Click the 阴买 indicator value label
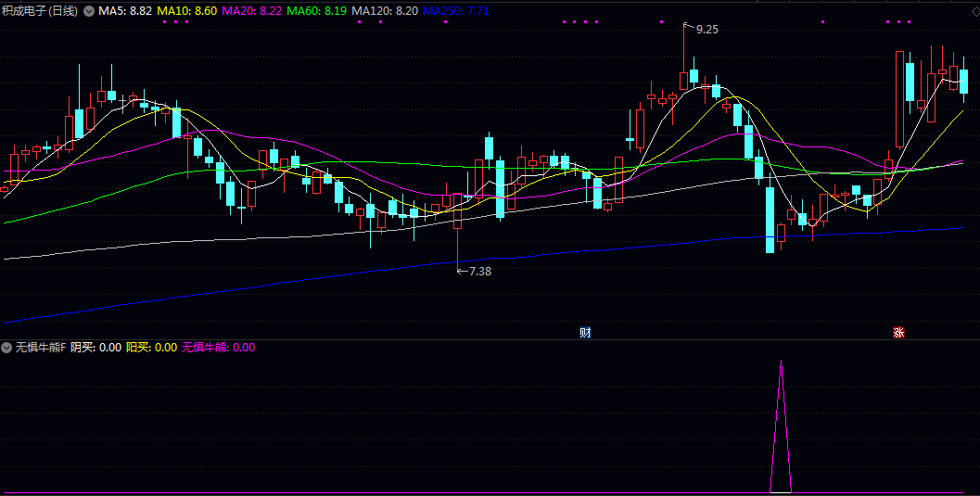Screen dimensions: 980x496 (x=96, y=348)
